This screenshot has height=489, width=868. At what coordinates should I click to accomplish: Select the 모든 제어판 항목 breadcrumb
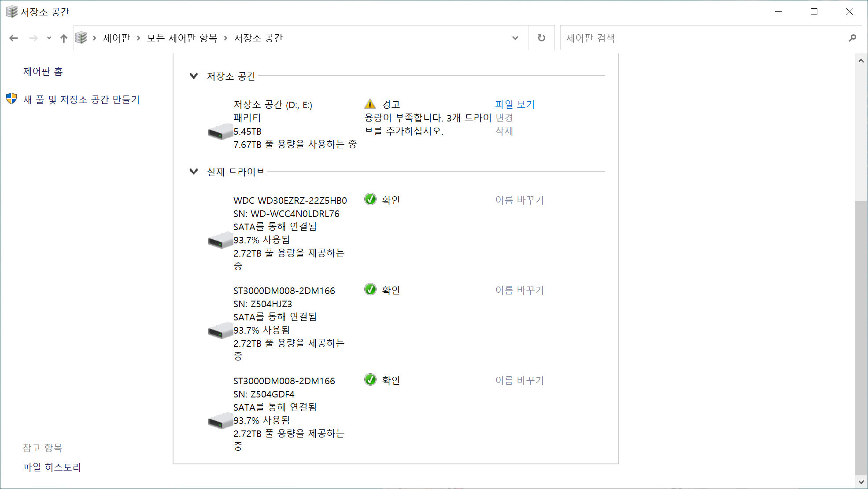click(x=182, y=38)
